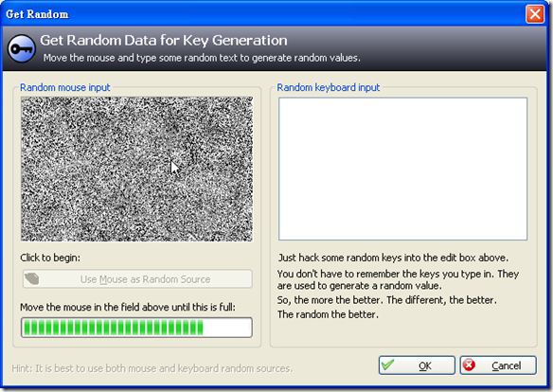Screen dimensions: 553x392
Task: Click the subtitle 'Move the mouse and type some random text'
Action: [202, 58]
